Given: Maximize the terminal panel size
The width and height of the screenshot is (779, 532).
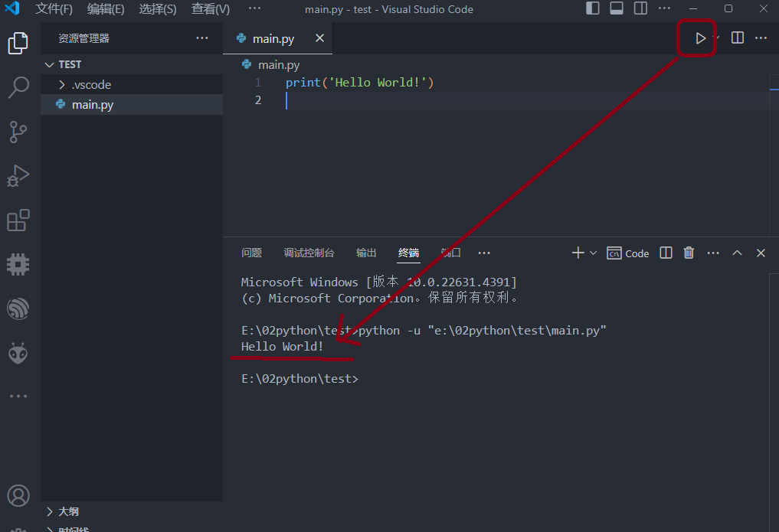Looking at the screenshot, I should [x=737, y=253].
